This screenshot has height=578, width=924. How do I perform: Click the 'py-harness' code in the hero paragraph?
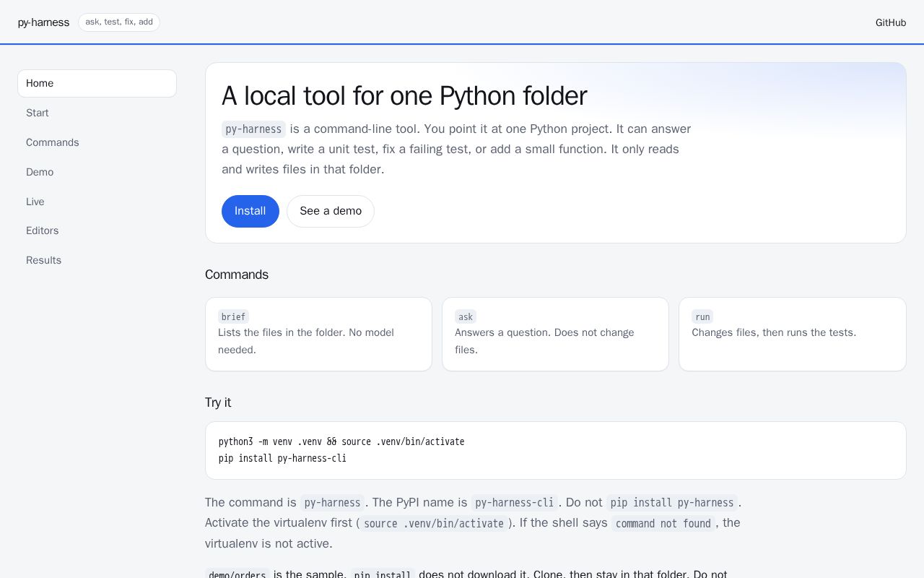coord(253,129)
